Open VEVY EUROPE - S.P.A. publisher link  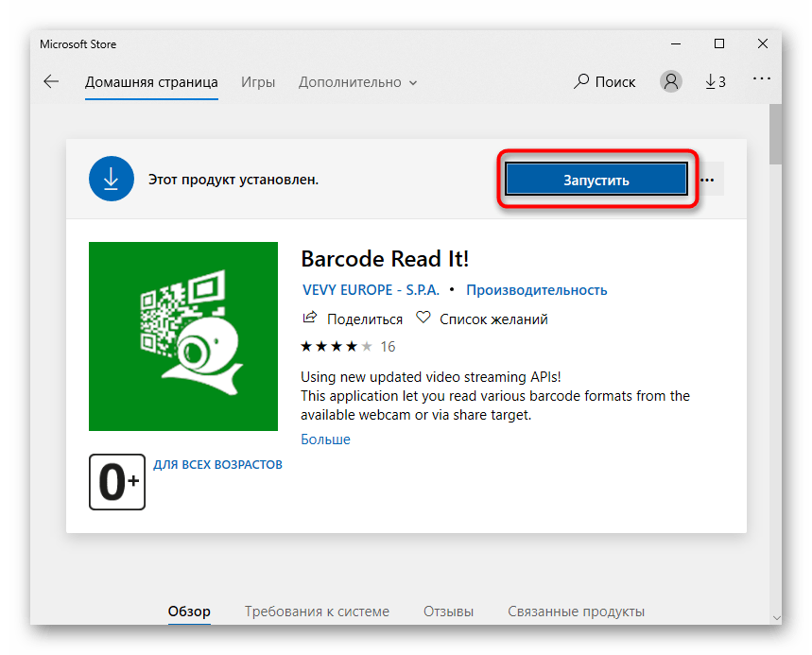click(x=371, y=290)
